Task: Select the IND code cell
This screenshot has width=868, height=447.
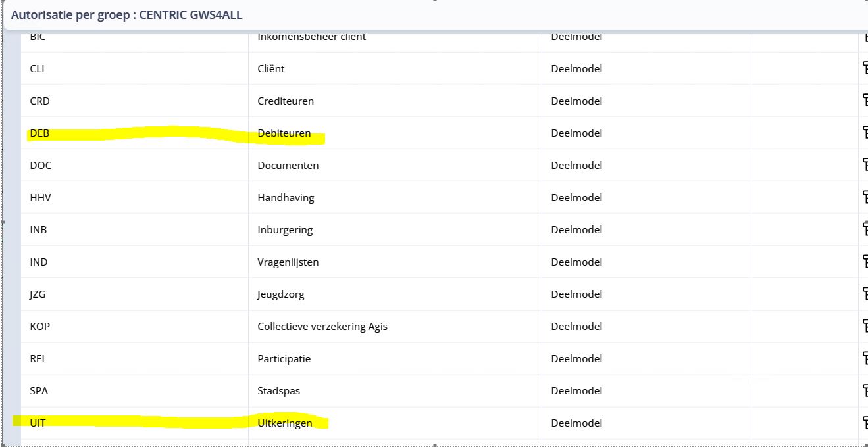Action: [134, 262]
